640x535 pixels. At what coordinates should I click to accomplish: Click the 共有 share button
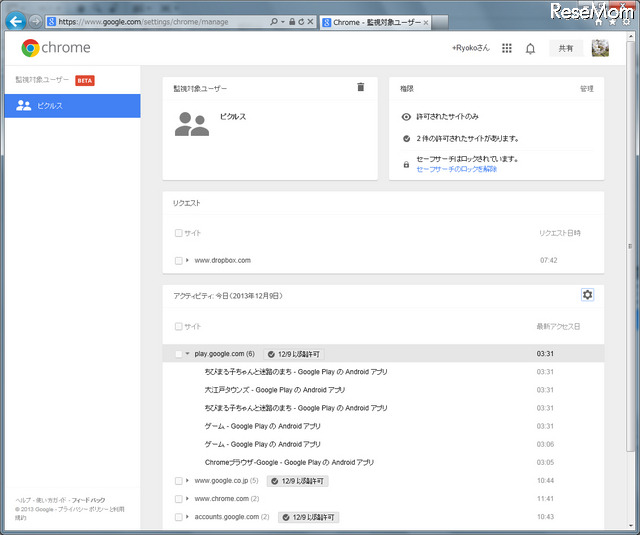pos(566,48)
